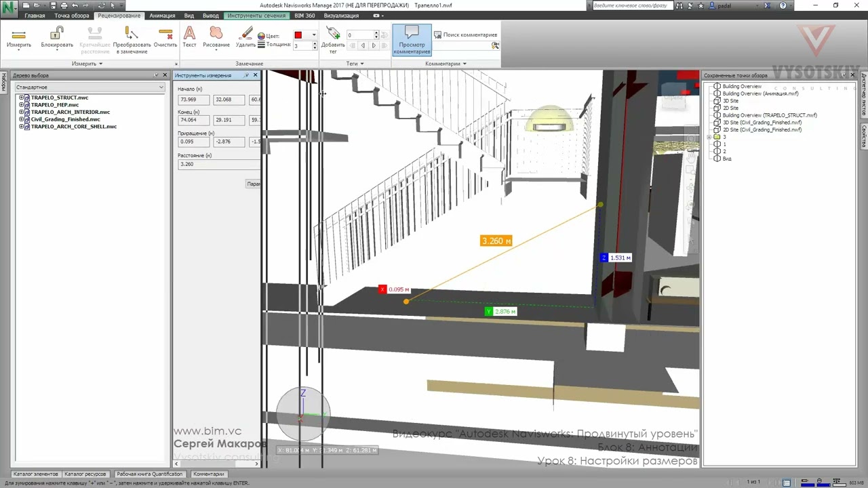Toggle the Блокировать lock tool
The width and height of the screenshot is (868, 488).
(x=57, y=38)
